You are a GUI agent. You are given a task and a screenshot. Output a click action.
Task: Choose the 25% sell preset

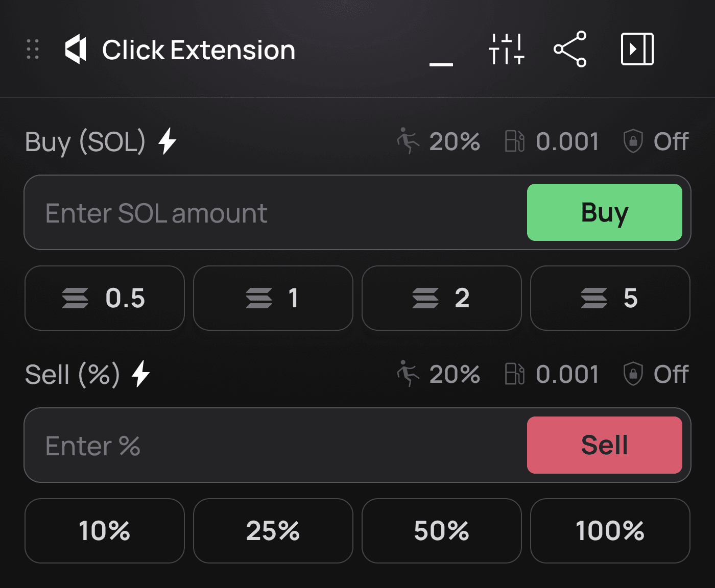click(273, 531)
